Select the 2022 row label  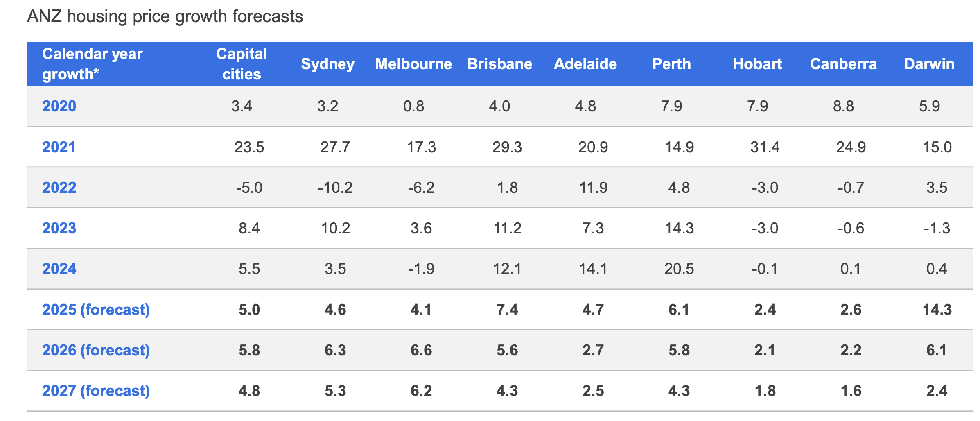click(59, 188)
